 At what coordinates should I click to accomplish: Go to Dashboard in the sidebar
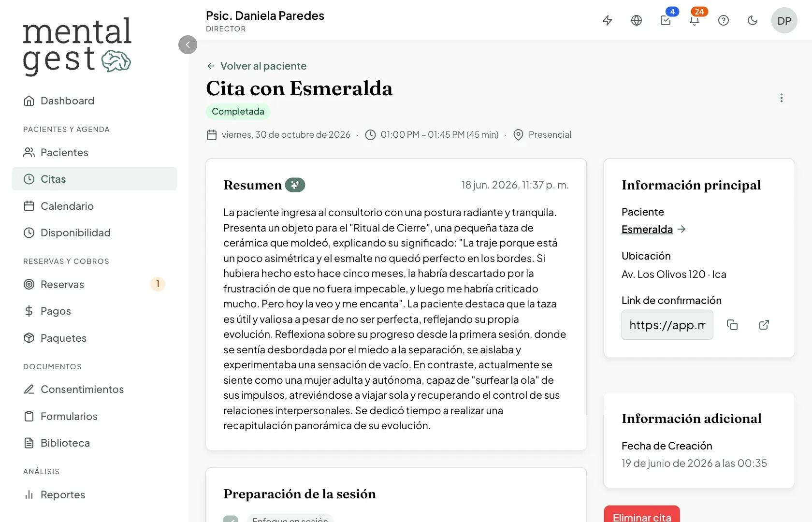(x=94, y=101)
